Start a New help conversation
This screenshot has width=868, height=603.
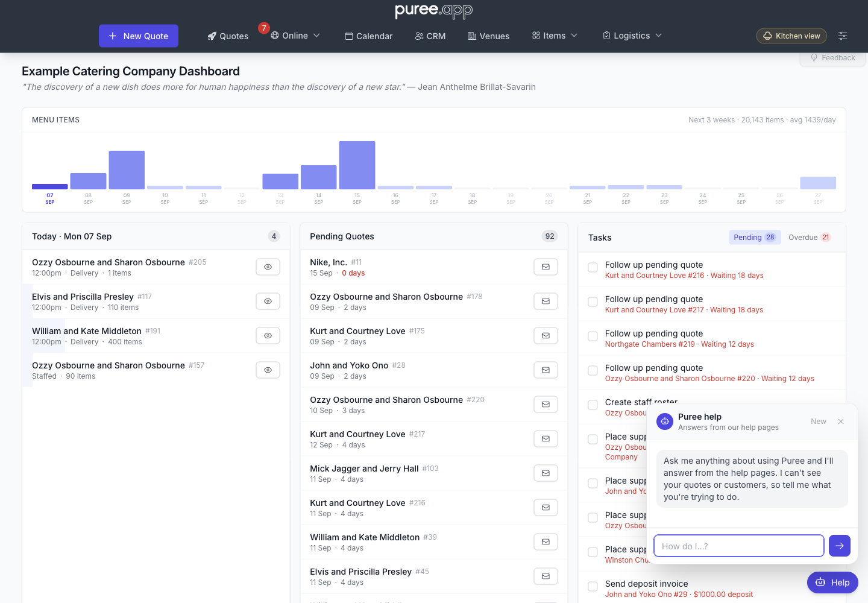pos(819,421)
